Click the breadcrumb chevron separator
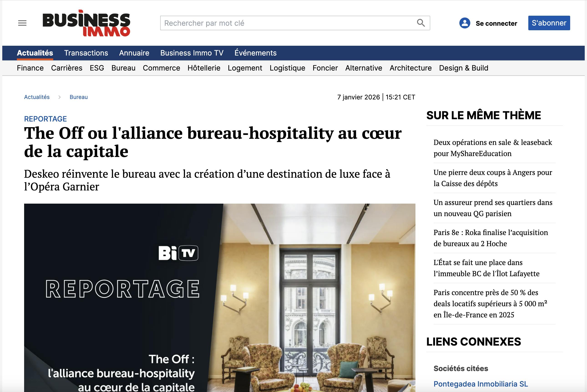Screen dimensions: 587x392 coord(60,97)
